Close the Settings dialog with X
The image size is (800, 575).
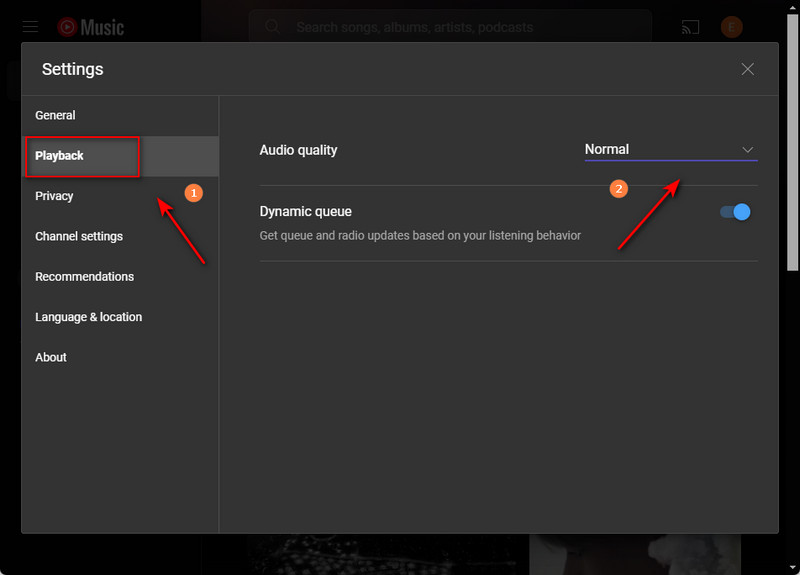point(747,69)
